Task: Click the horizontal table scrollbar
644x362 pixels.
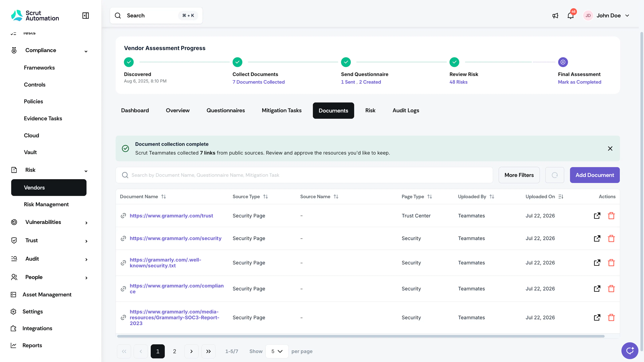Action: tap(361, 336)
